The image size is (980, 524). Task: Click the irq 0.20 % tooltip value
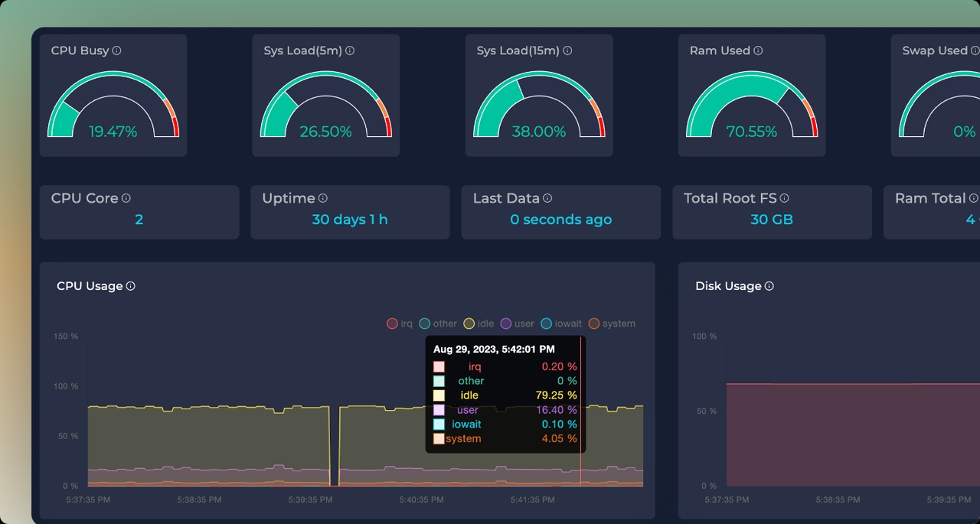pyautogui.click(x=559, y=366)
